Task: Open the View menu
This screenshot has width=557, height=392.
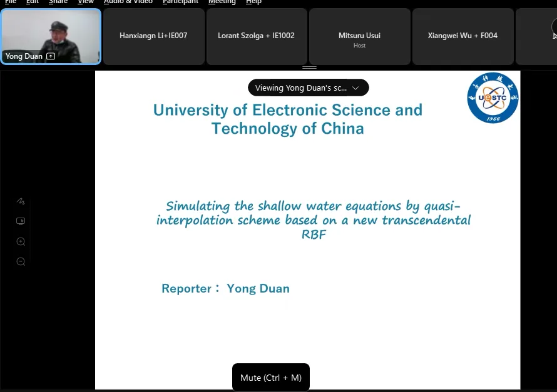Action: (x=86, y=2)
